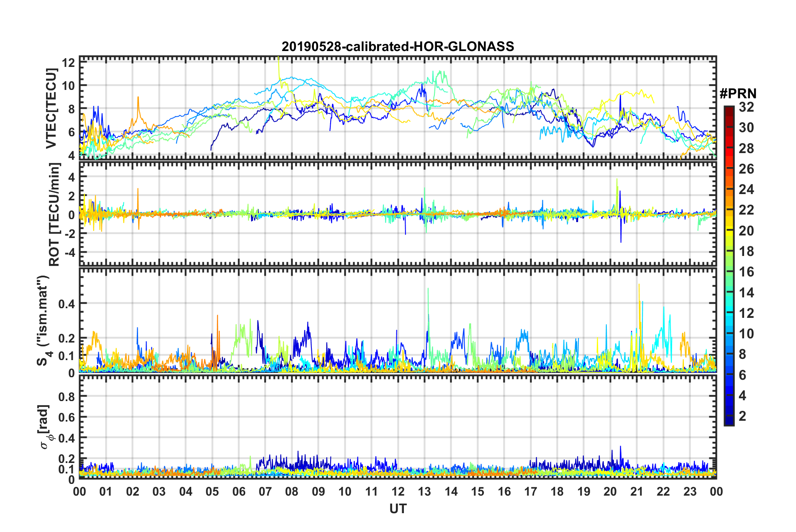Screen dimensions: 796x532
Task: Click the 11 tick on UT axis
Action: pos(372,491)
